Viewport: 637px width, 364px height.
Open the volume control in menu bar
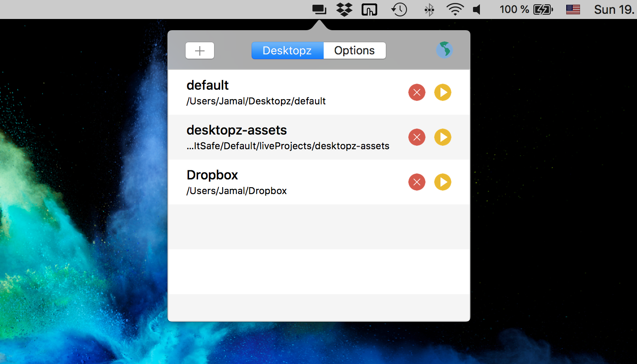click(477, 9)
